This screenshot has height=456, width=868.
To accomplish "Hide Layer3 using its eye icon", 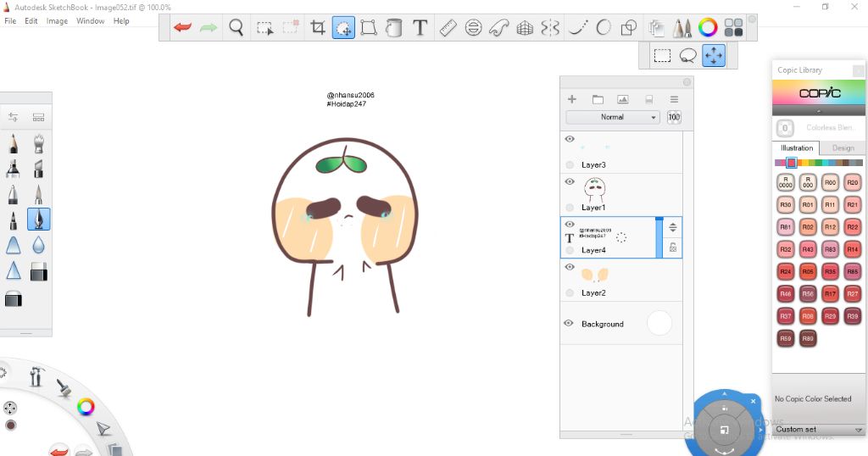I will [x=570, y=139].
